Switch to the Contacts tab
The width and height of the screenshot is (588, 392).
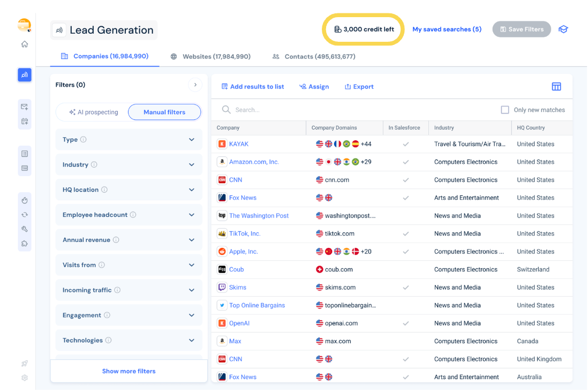pos(314,57)
